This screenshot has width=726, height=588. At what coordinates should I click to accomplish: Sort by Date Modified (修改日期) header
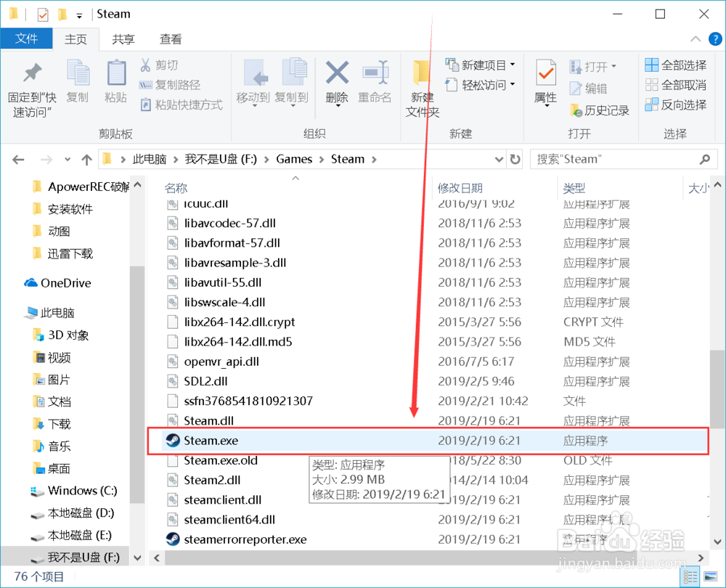460,188
